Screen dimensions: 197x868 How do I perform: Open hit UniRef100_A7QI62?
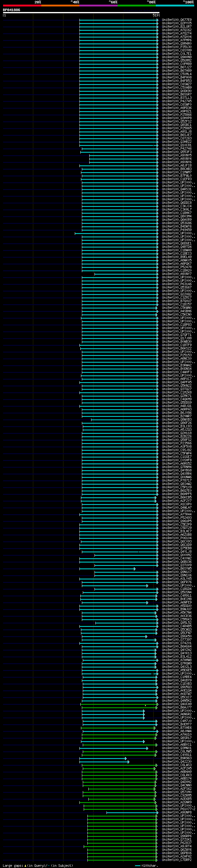(177, 30)
